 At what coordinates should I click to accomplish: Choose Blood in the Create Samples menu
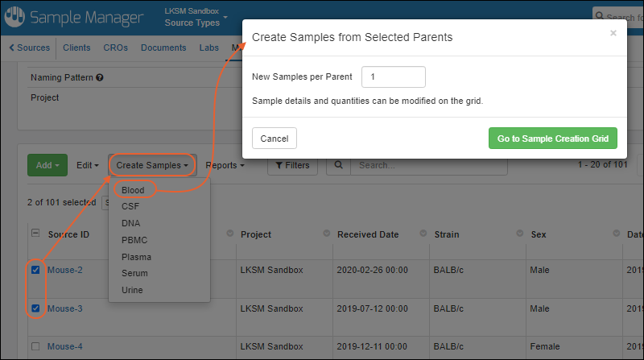(134, 190)
